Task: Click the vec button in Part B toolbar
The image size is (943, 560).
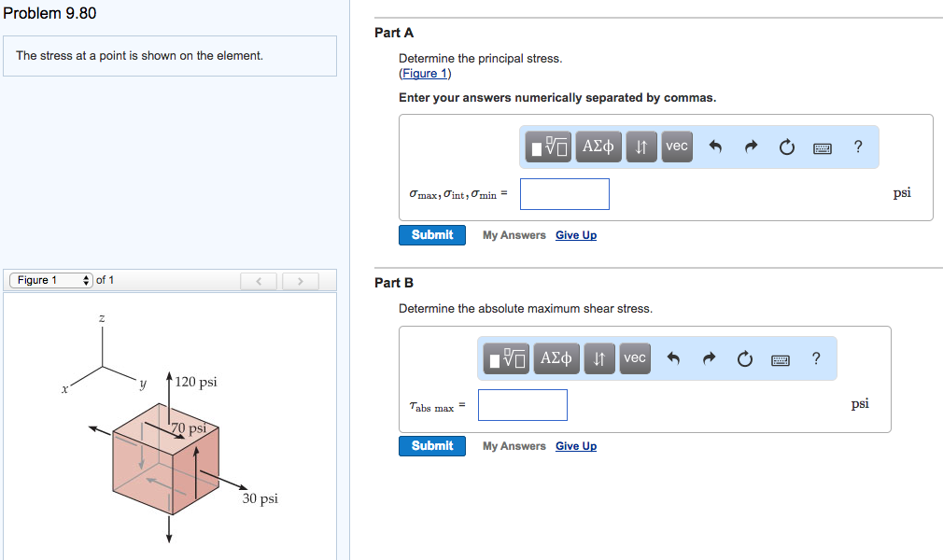Action: click(635, 359)
